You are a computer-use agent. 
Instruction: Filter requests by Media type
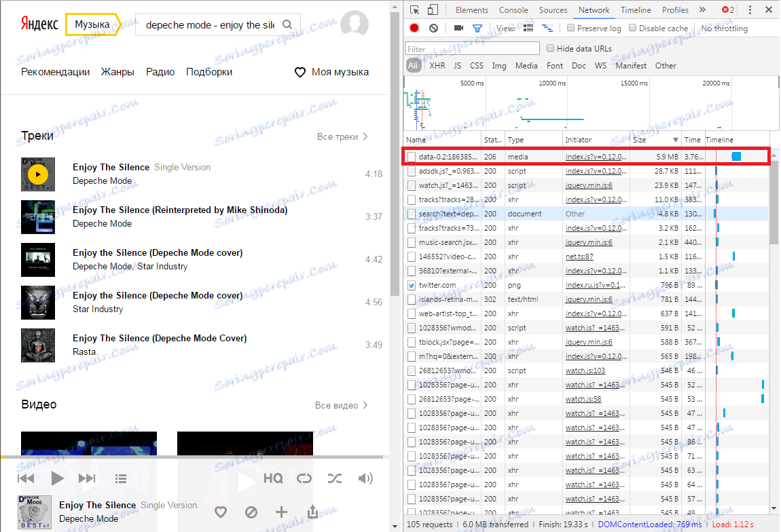(526, 66)
